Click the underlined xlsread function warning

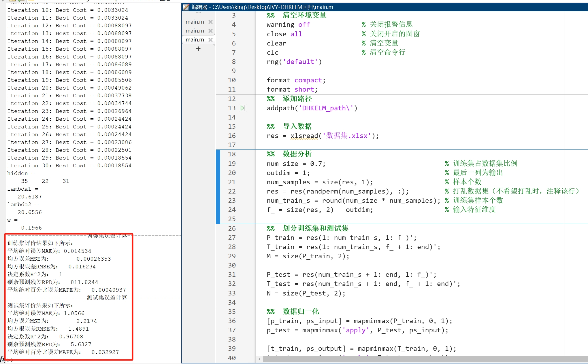click(x=304, y=136)
